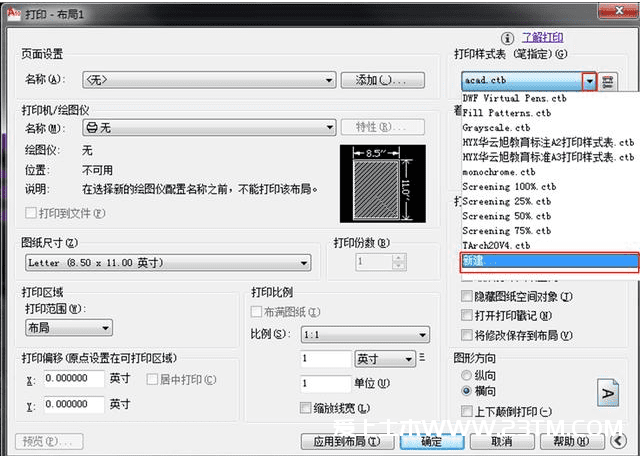Enable the 上下颠倒打印 checkbox
The image size is (642, 456).
pyautogui.click(x=467, y=411)
